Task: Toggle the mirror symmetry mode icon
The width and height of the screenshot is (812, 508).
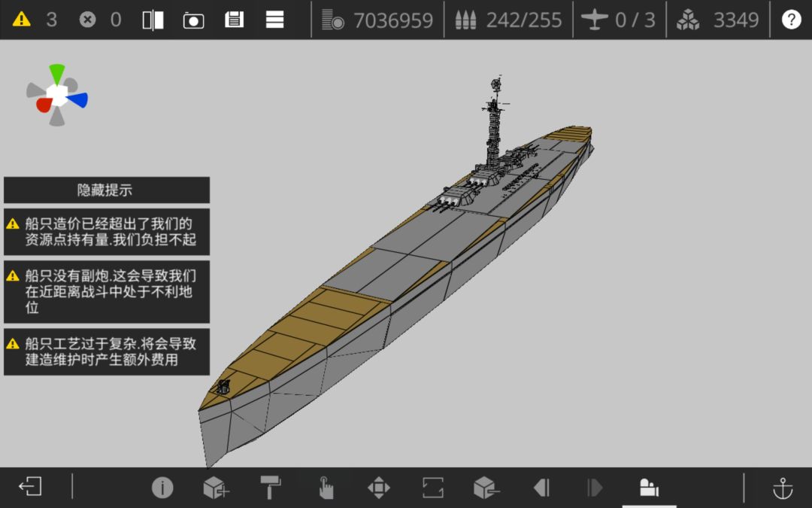Action: click(x=153, y=20)
